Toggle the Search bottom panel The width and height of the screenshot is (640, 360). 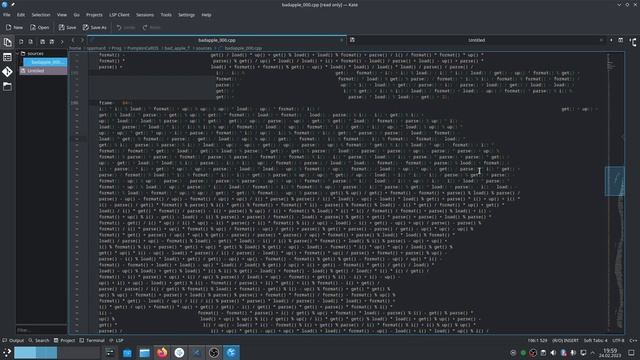click(x=39, y=340)
